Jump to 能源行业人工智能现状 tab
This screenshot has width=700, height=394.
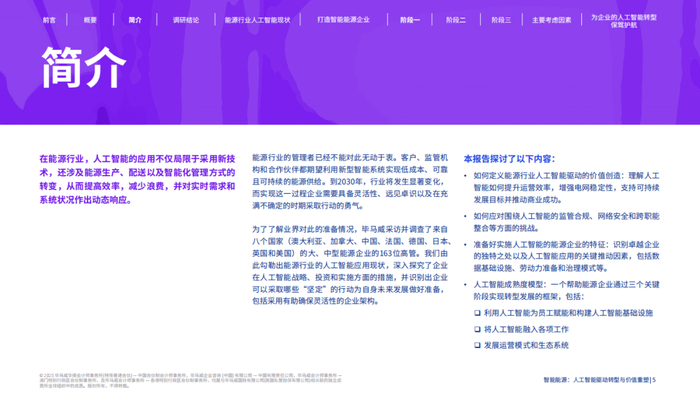[258, 20]
